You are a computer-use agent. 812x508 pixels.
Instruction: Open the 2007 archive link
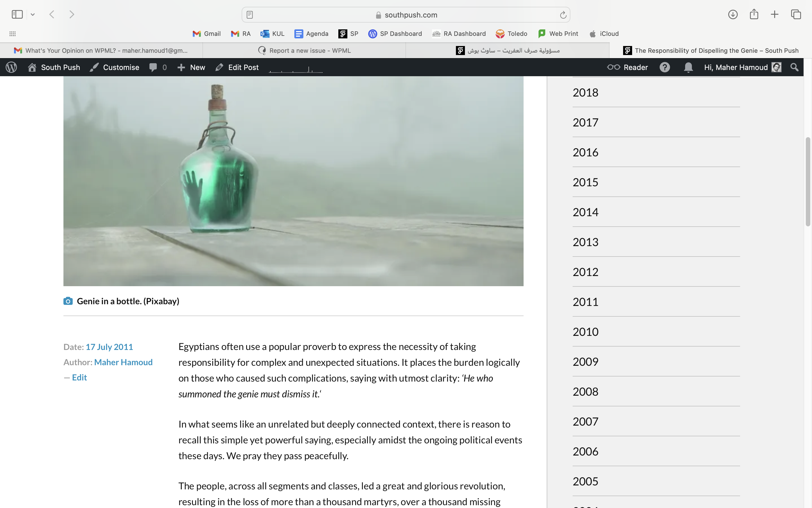(586, 421)
